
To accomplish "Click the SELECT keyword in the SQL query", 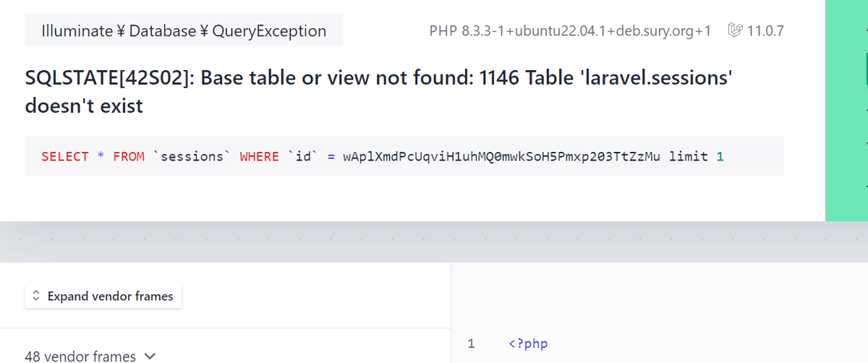I will (65, 156).
